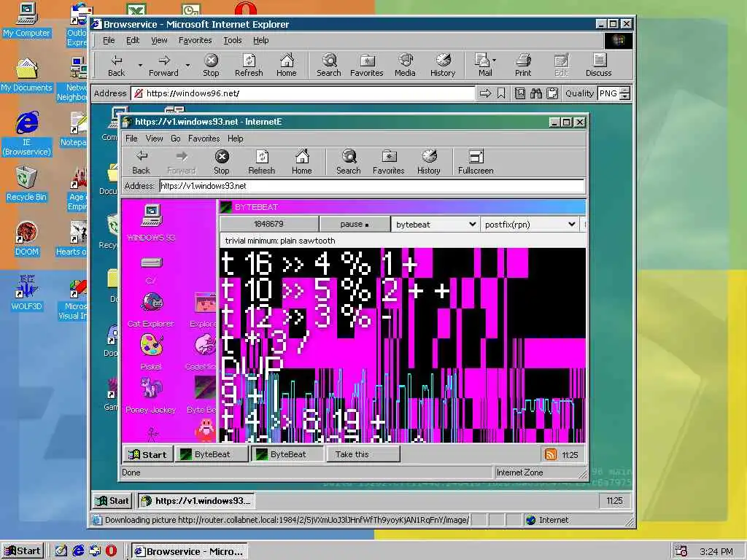Open Cat Explorer icon on Windows 93

click(152, 310)
